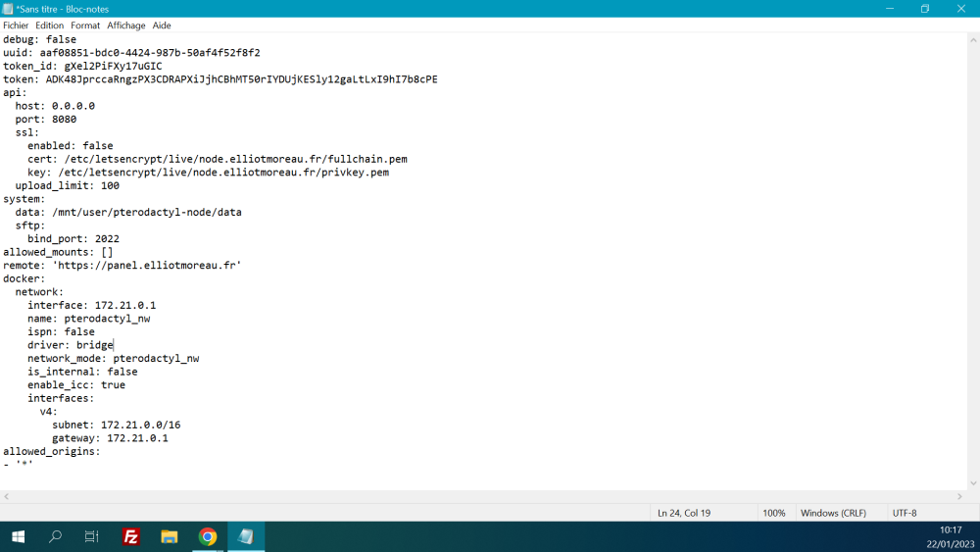This screenshot has width=980, height=552.
Task: Click the Notepad icon in the title bar
Action: click(8, 9)
